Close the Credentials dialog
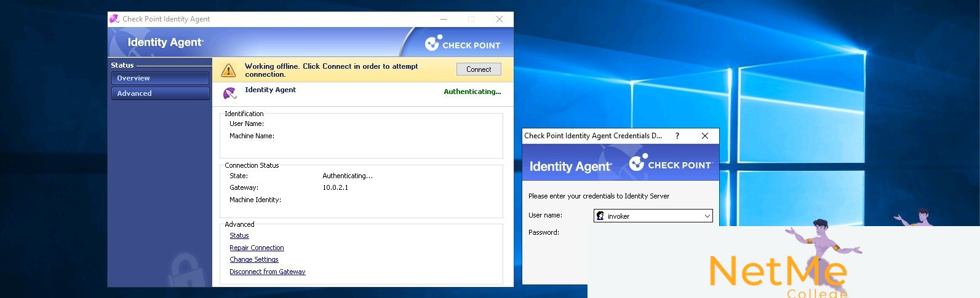 pyautogui.click(x=705, y=136)
